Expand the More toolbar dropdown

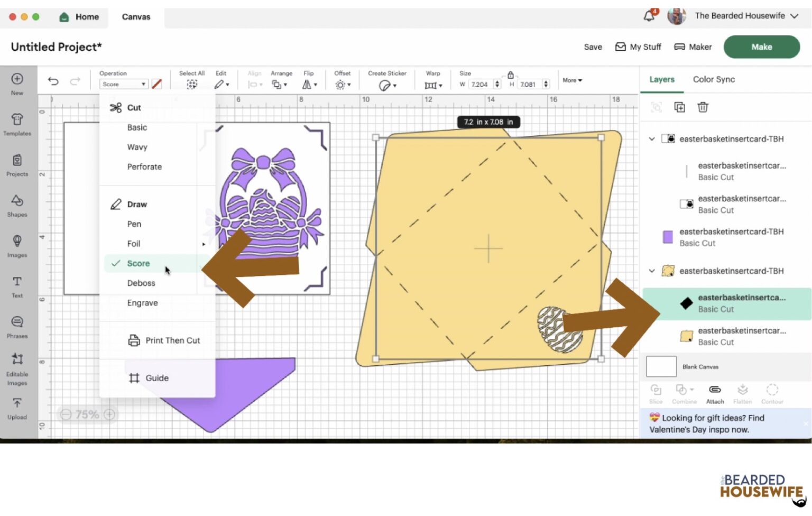coord(572,80)
